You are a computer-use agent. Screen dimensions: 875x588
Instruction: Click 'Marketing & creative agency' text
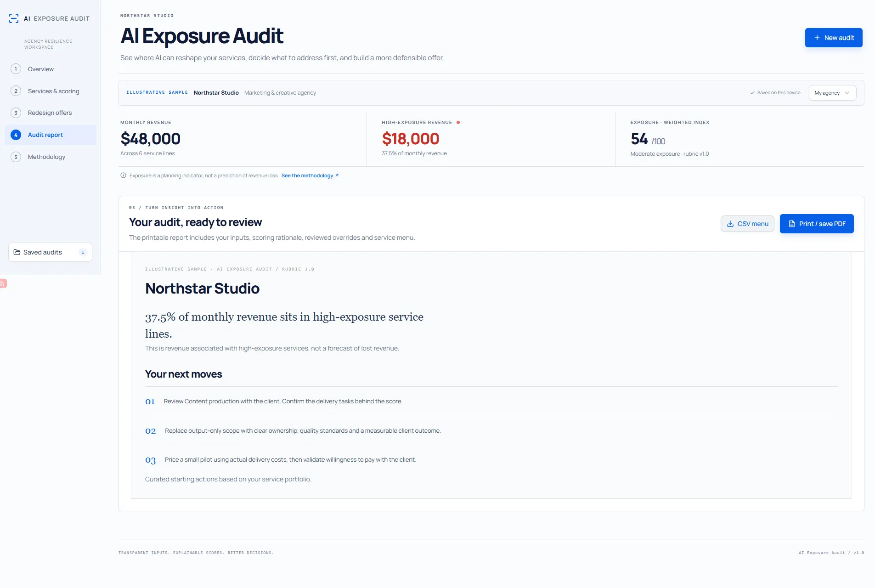[280, 93]
